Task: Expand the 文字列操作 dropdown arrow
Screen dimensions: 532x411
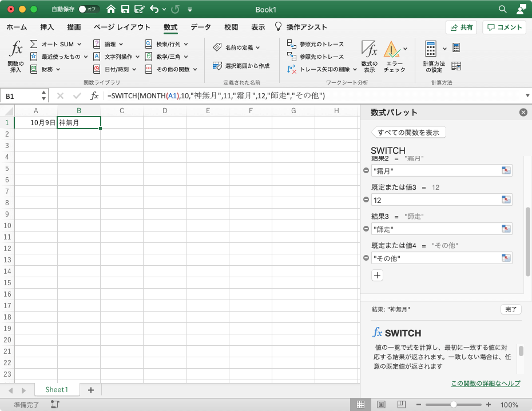Action: pyautogui.click(x=137, y=57)
